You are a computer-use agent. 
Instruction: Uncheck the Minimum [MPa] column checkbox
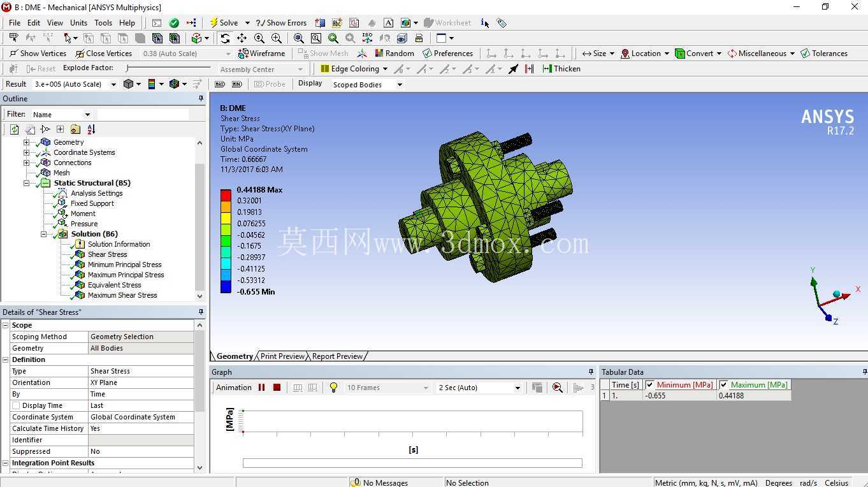(x=649, y=385)
